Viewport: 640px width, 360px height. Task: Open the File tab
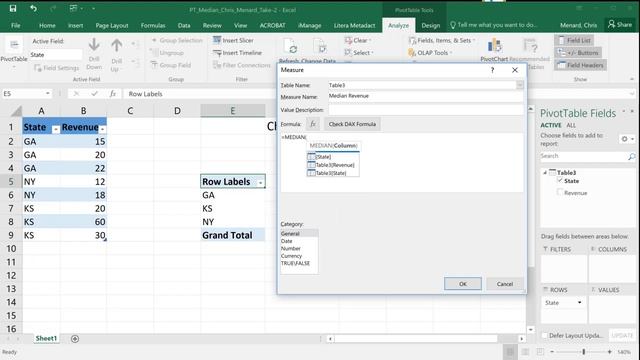pyautogui.click(x=16, y=25)
